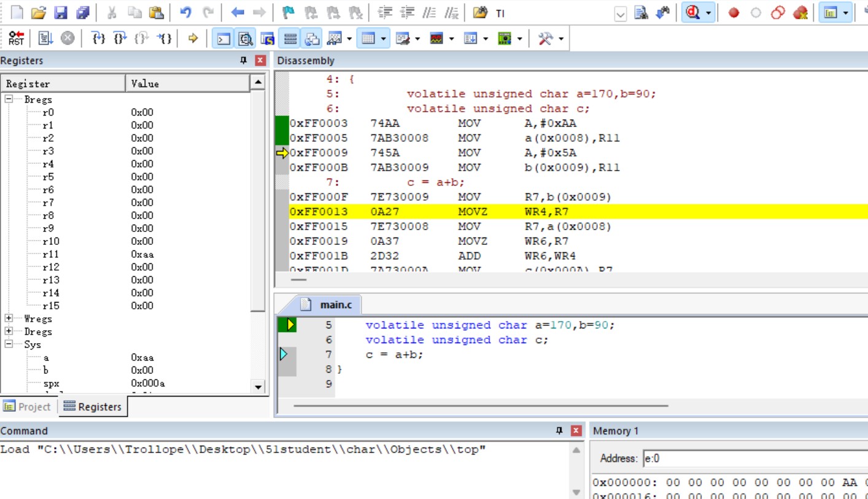Run to cursor line
Viewport: 868px width, 499px height.
(164, 39)
